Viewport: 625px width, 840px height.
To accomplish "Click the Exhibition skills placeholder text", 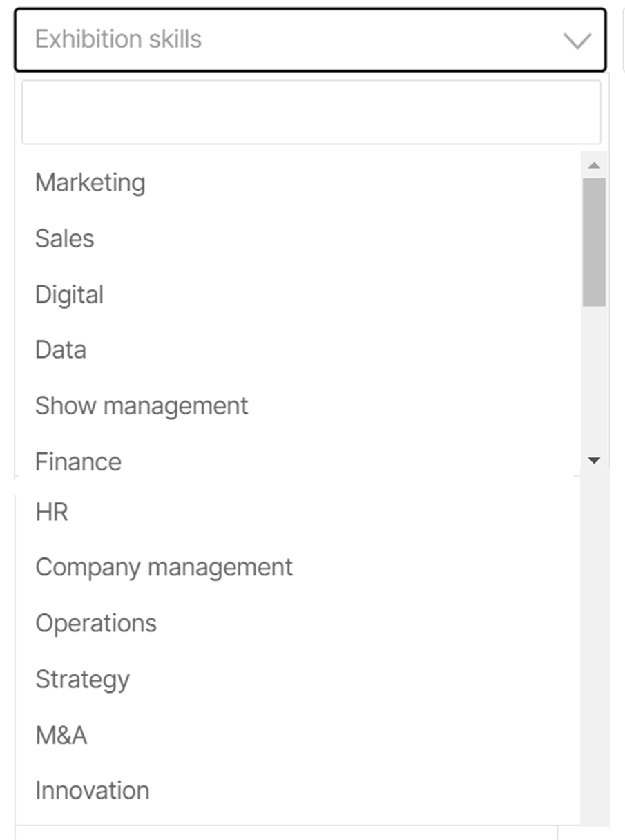I will (119, 39).
